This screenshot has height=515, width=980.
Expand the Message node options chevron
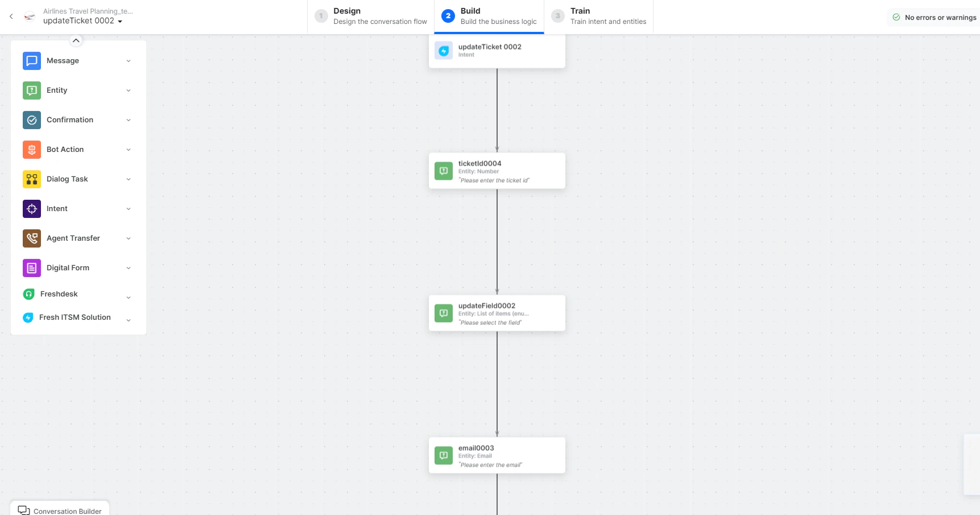[128, 60]
